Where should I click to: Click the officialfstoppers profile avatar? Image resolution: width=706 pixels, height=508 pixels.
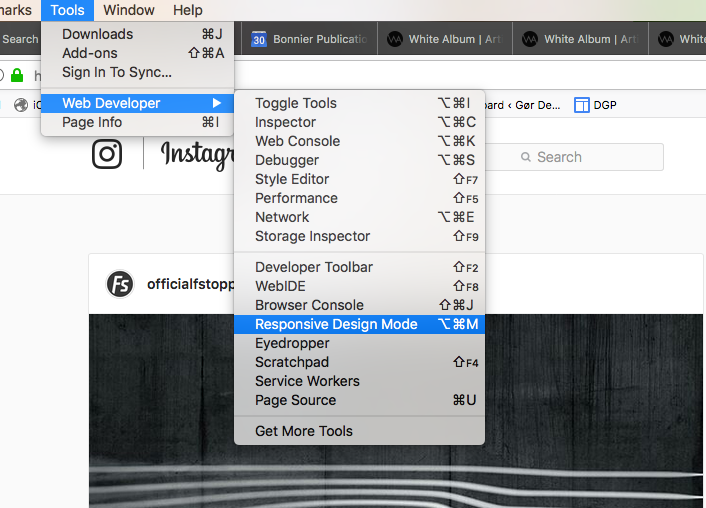(120, 284)
